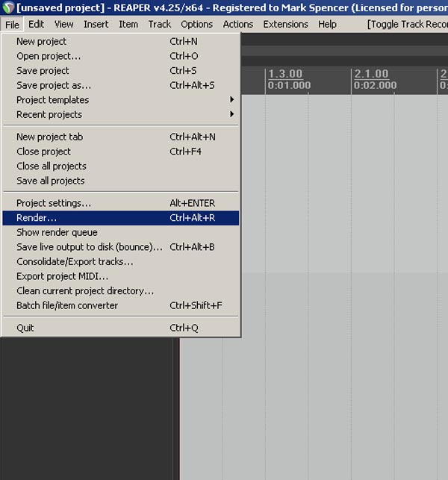Open the Extensions menu
Viewport: 448px width, 480px height.
(285, 24)
